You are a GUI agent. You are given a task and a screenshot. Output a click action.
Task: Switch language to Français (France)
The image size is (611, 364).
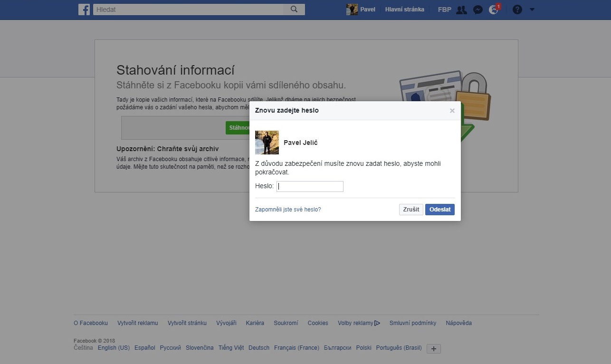[296, 348]
